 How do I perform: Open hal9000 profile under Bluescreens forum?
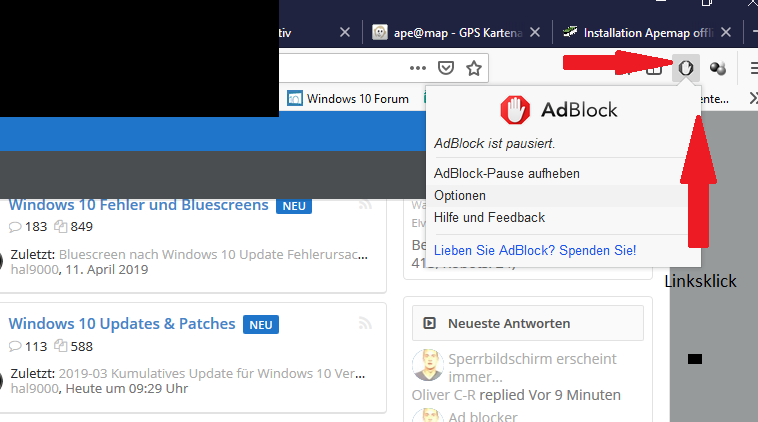coord(35,270)
